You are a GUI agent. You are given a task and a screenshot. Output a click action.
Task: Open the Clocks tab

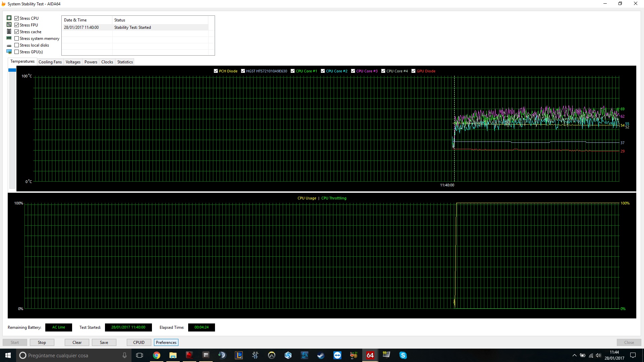pyautogui.click(x=107, y=62)
